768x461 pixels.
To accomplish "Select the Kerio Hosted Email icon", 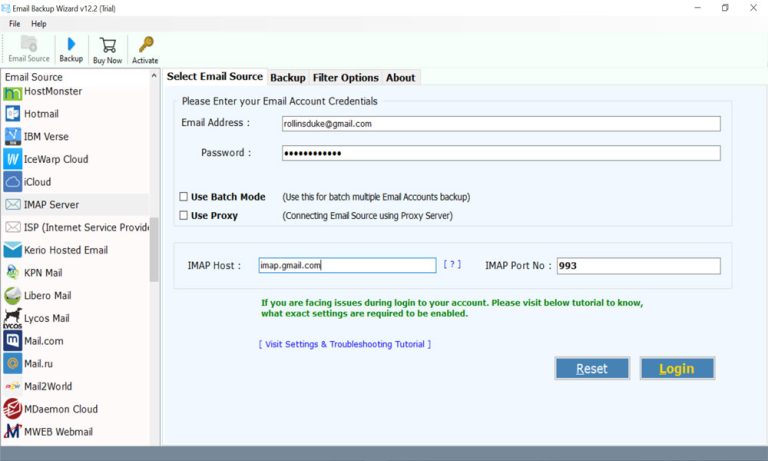I will click(x=13, y=250).
